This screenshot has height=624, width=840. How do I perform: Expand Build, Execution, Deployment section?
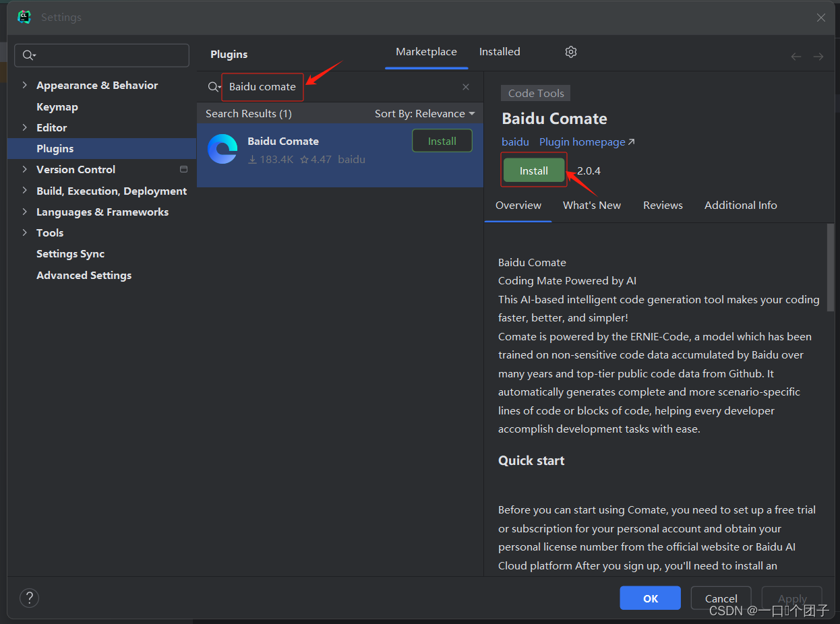coord(25,191)
